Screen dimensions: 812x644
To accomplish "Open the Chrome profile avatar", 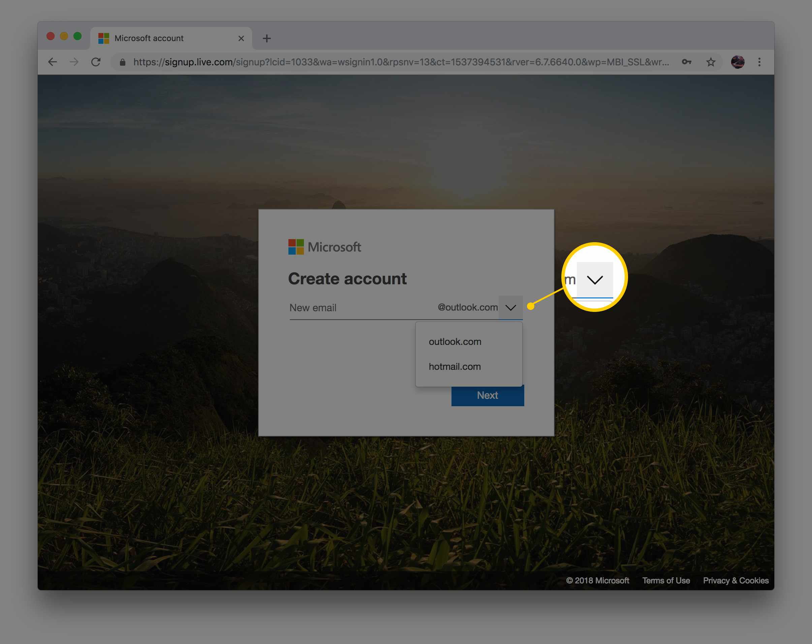I will [x=738, y=62].
